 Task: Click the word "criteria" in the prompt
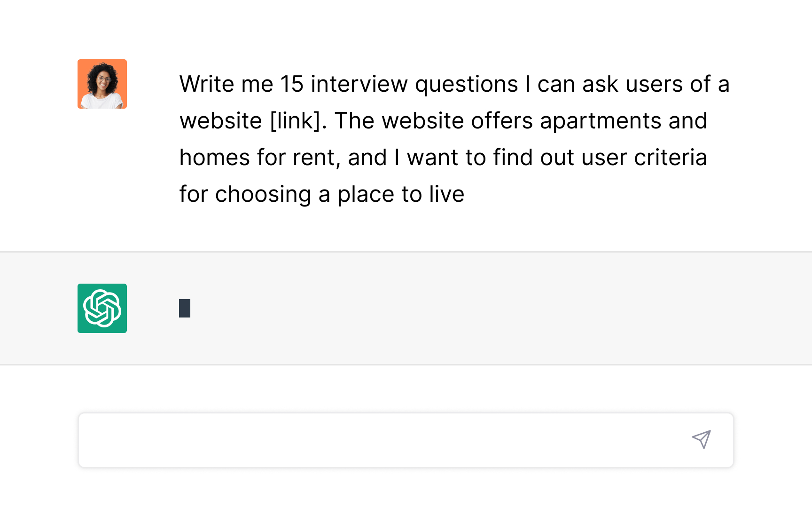(x=670, y=158)
